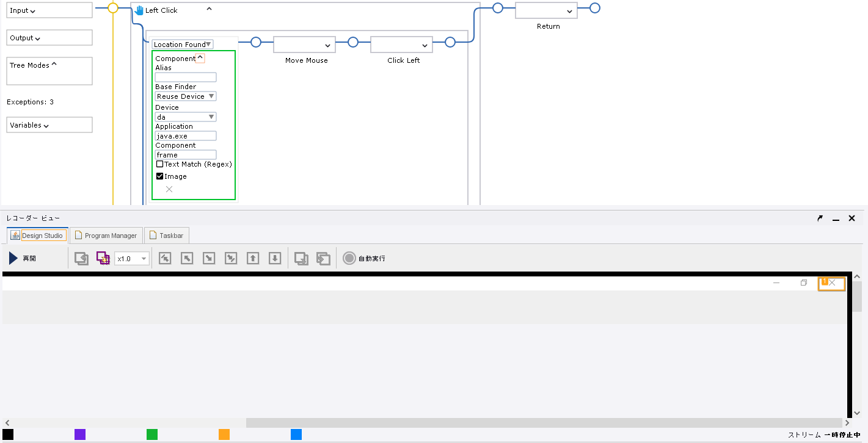The height and width of the screenshot is (443, 868).
Task: Pop out the recorder view panel
Action: 820,218
